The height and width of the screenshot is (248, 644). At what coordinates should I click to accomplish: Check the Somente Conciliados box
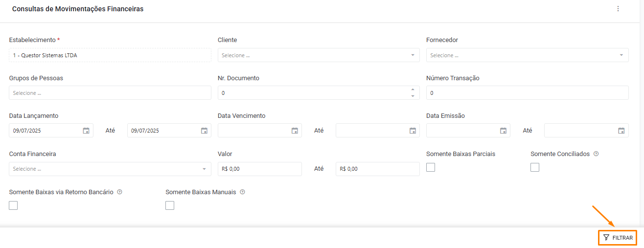(x=535, y=167)
